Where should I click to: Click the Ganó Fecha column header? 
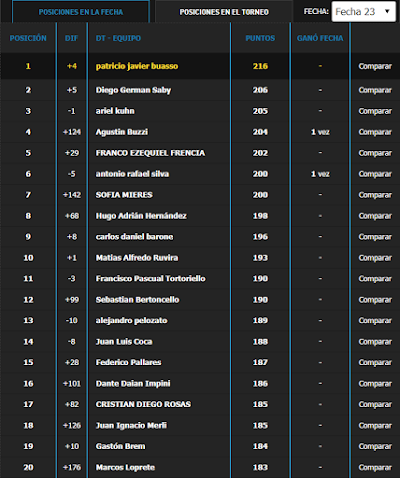320,38
